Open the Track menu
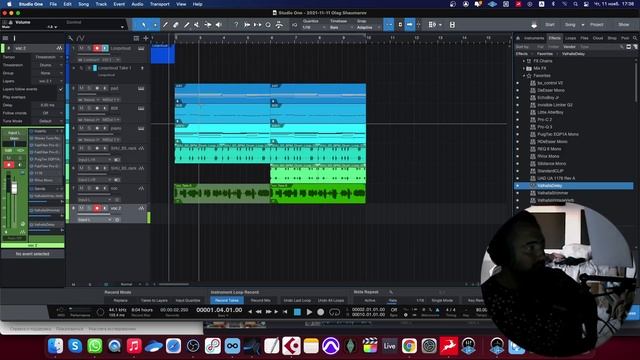Screen dimensions: 640x360 click(101, 4)
